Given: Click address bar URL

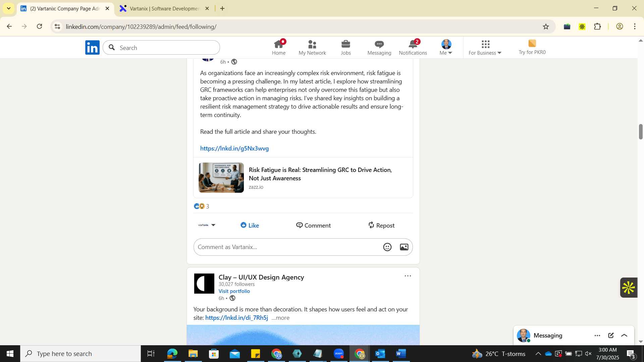Looking at the screenshot, I should 141,26.
